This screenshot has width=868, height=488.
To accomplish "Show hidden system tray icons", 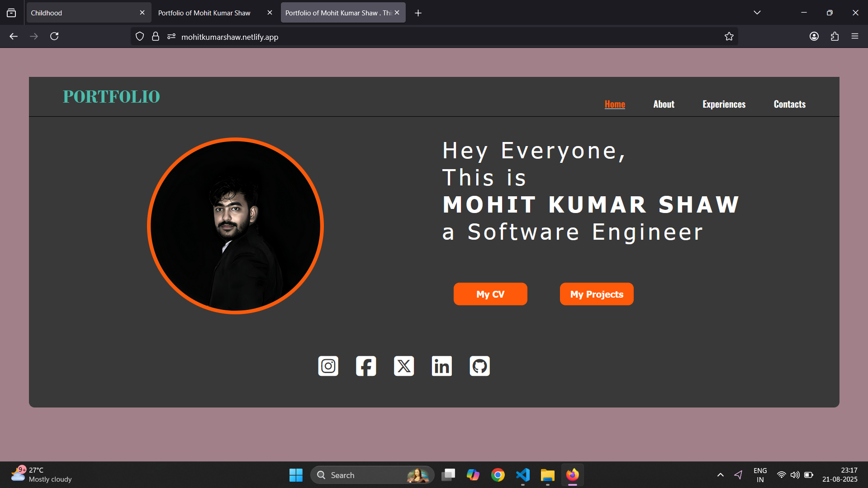I will [720, 475].
